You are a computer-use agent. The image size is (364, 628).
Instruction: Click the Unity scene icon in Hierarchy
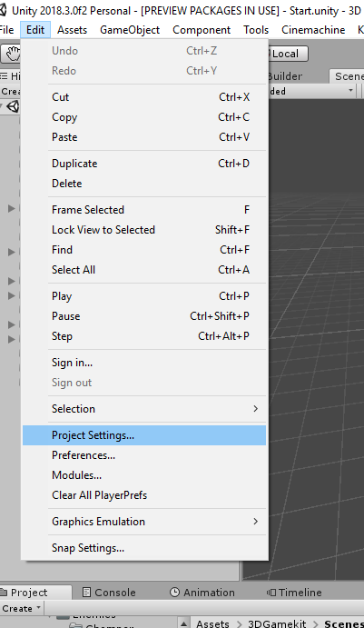pos(14,107)
